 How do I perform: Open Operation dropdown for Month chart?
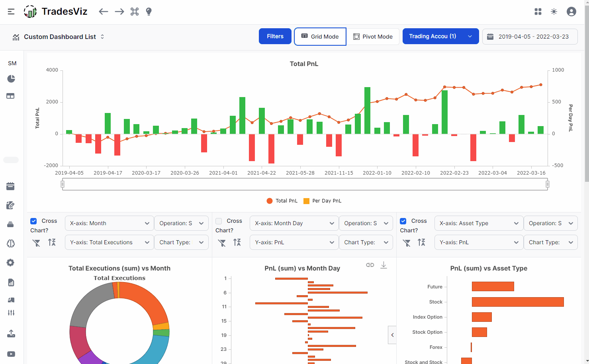click(181, 223)
